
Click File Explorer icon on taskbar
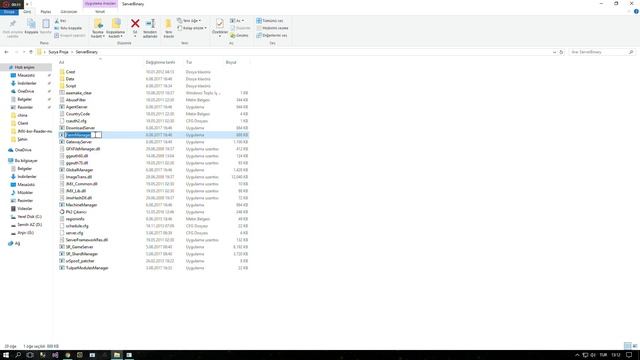pyautogui.click(x=117, y=355)
